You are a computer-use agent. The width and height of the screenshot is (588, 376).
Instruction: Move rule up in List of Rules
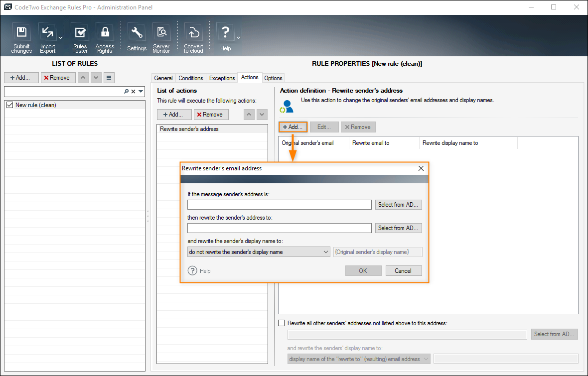[x=83, y=78]
